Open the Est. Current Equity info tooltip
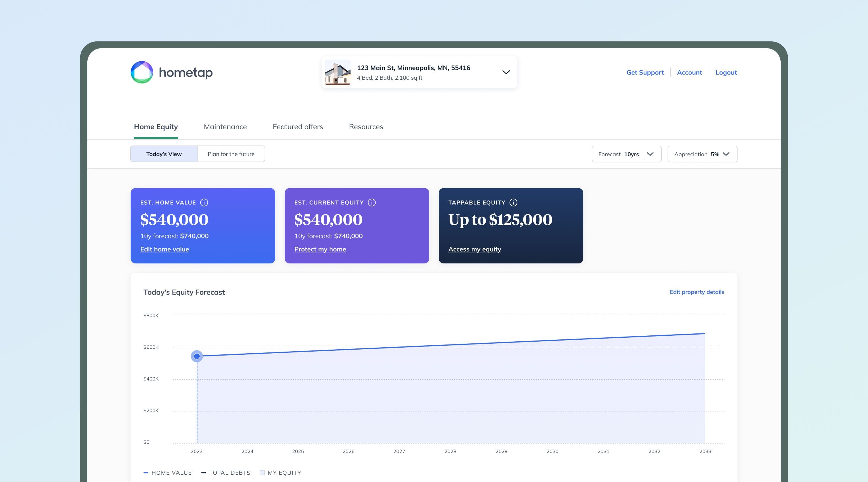Image resolution: width=868 pixels, height=482 pixels. [372, 202]
